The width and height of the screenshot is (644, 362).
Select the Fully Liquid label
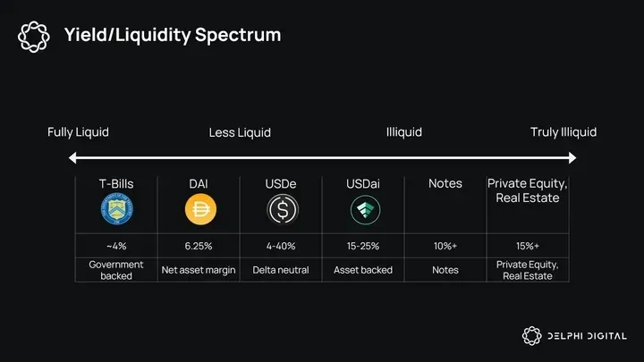pyautogui.click(x=78, y=132)
